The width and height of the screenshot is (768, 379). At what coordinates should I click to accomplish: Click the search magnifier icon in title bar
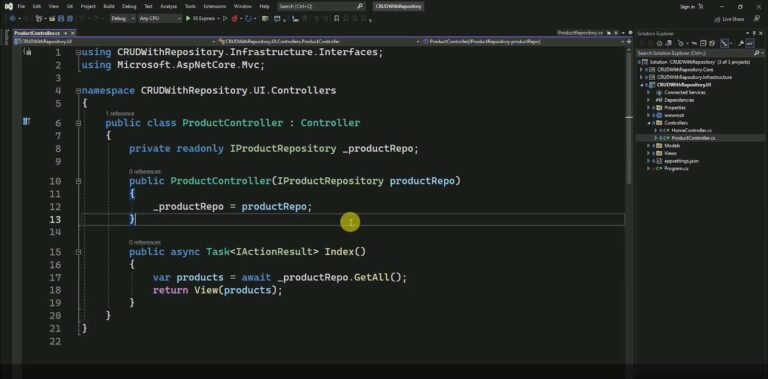[360, 7]
